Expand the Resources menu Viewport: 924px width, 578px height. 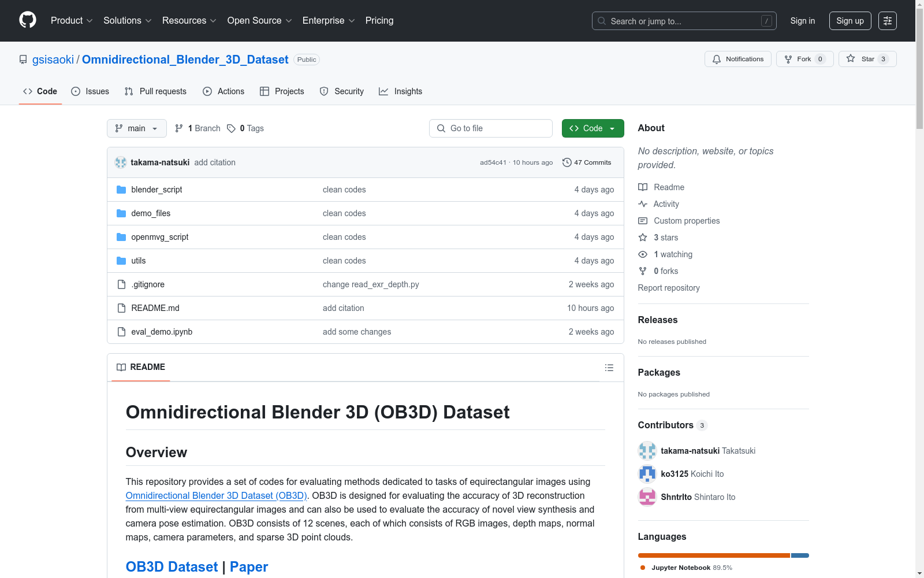tap(189, 21)
